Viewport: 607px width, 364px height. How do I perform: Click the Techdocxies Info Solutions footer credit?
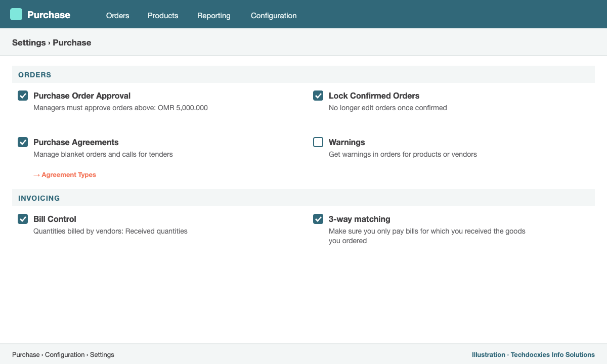pyautogui.click(x=553, y=354)
